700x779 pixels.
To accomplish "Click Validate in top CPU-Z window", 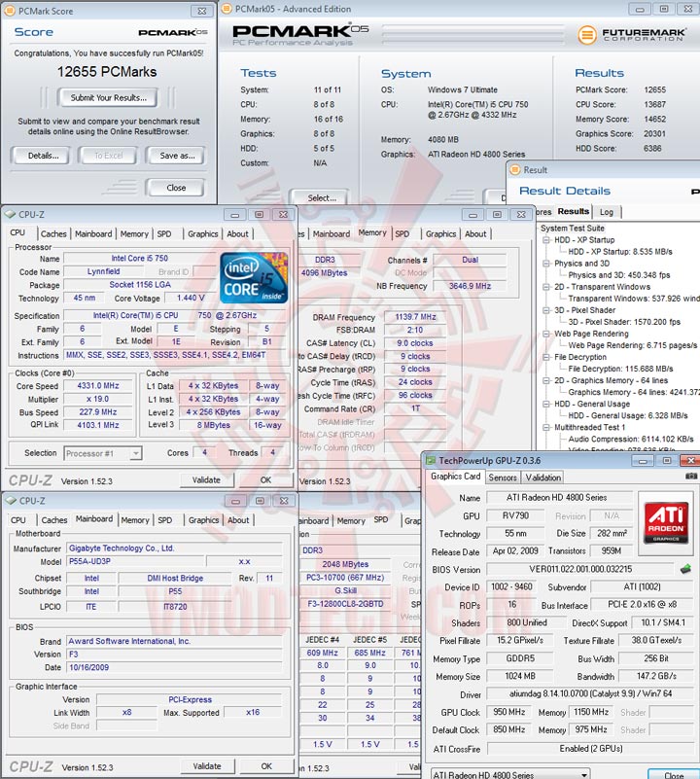I will [206, 479].
